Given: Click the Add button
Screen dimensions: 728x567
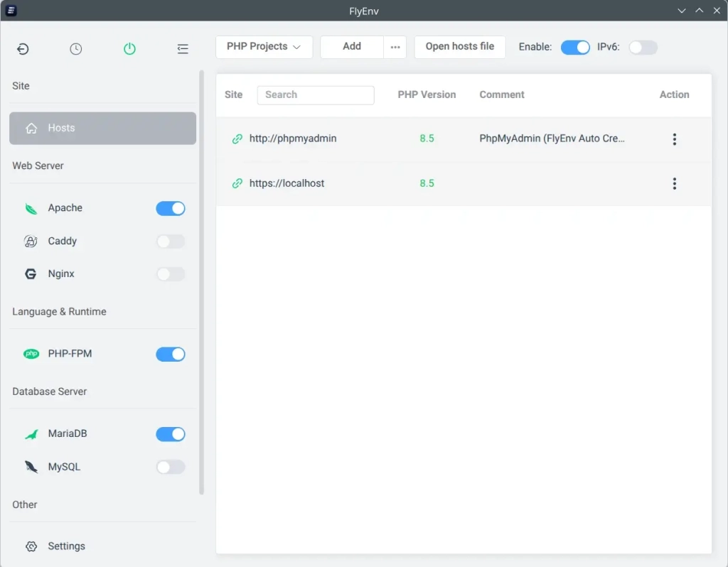Looking at the screenshot, I should [352, 47].
